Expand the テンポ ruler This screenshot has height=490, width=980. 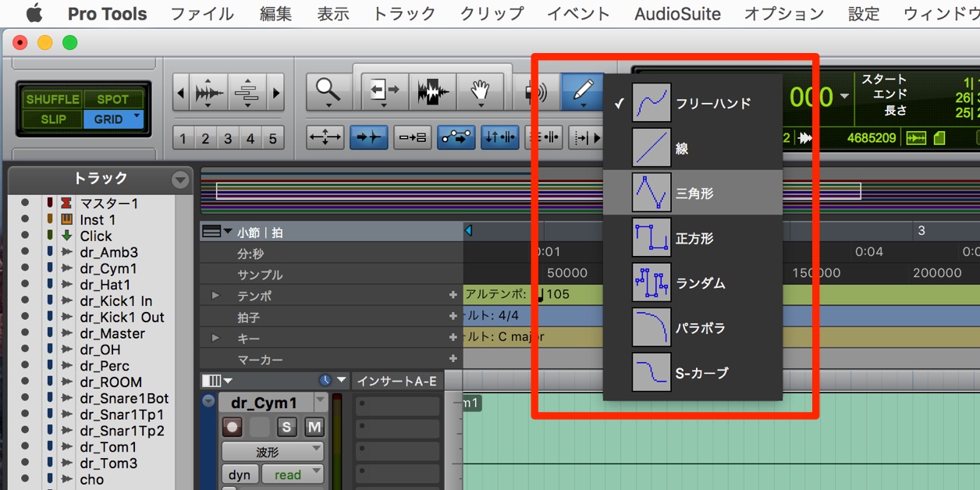coord(216,296)
